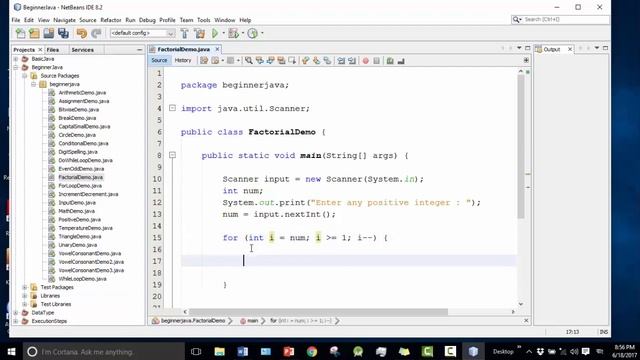This screenshot has height=360, width=640.
Task: Collapse the beginnerjava package node
Action: pyautogui.click(x=34, y=84)
